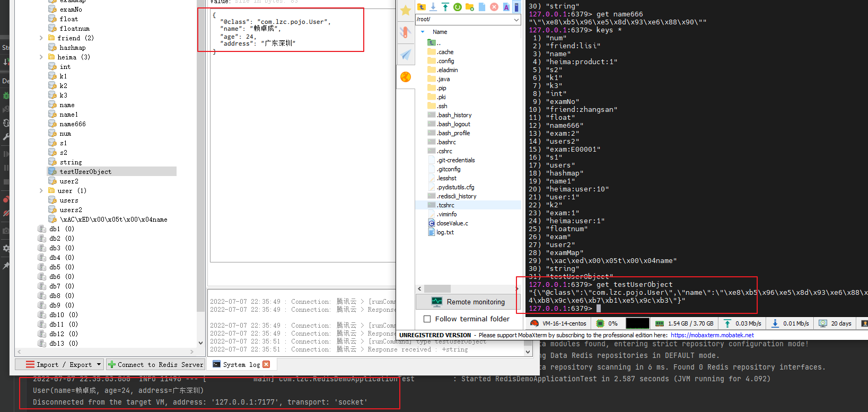Open the Sessions star sidebar tab
This screenshot has height=412, width=868.
click(x=406, y=10)
